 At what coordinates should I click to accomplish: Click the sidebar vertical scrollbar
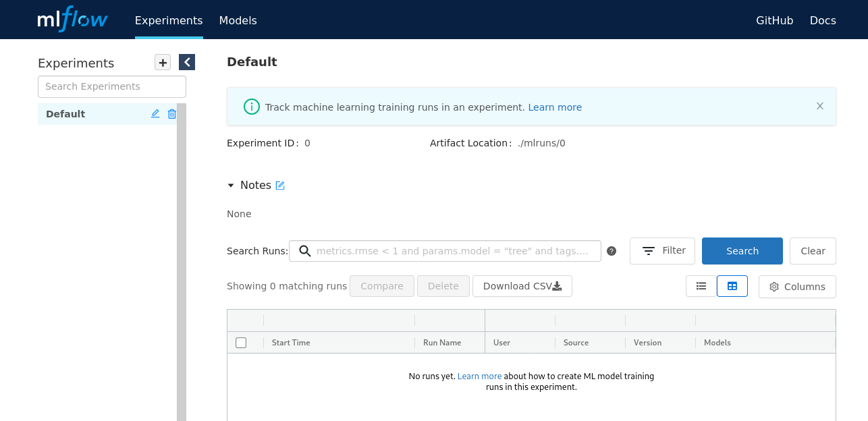[181, 270]
